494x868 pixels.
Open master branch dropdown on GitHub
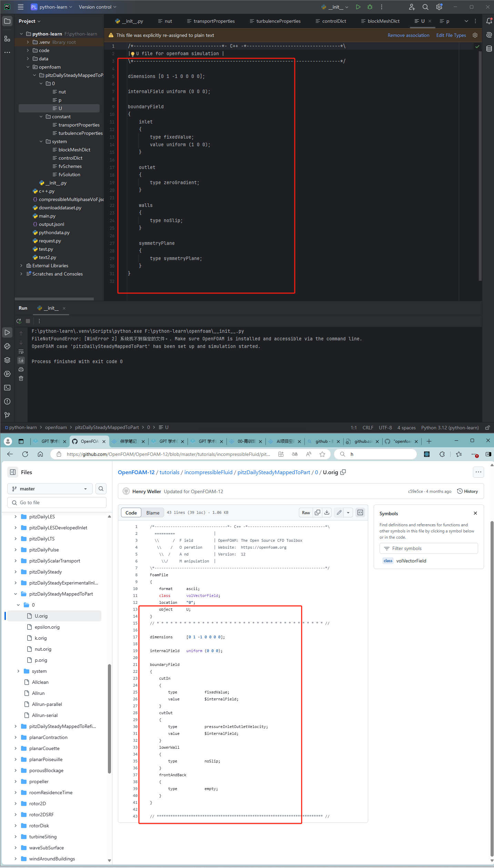50,489
